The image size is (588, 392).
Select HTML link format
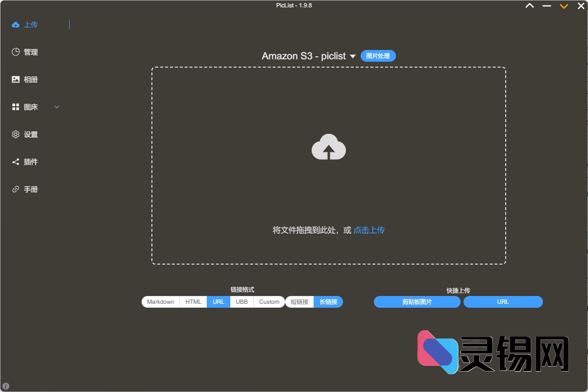pyautogui.click(x=194, y=302)
